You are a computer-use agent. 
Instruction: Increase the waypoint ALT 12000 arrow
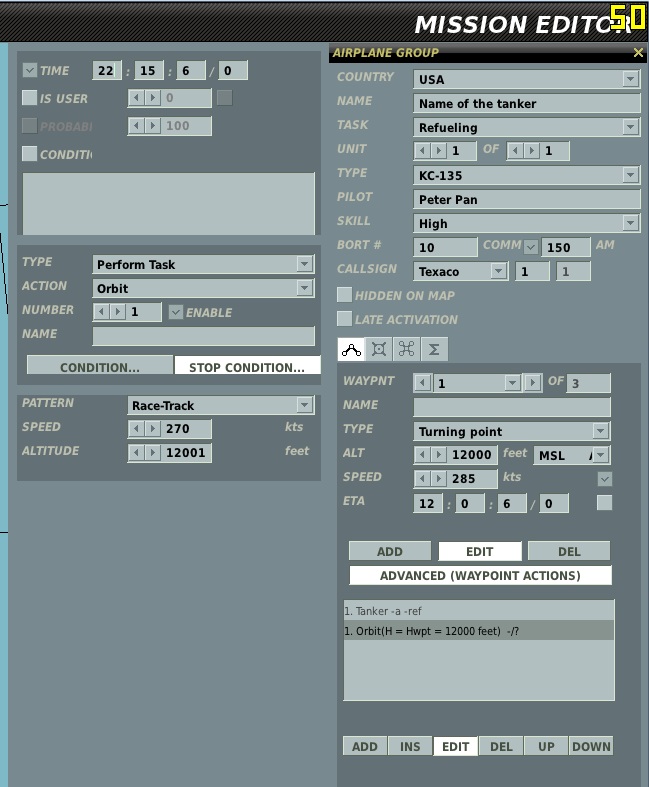[x=439, y=455]
